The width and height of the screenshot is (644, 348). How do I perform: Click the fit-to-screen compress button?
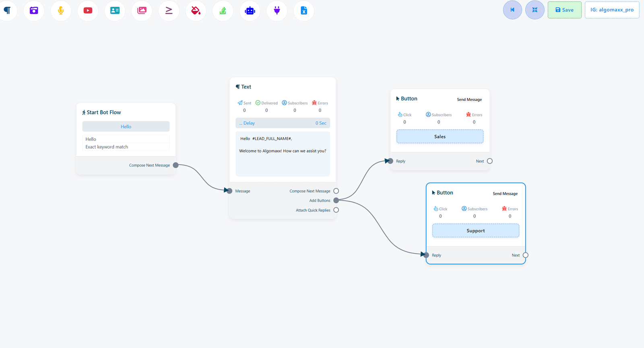point(535,10)
